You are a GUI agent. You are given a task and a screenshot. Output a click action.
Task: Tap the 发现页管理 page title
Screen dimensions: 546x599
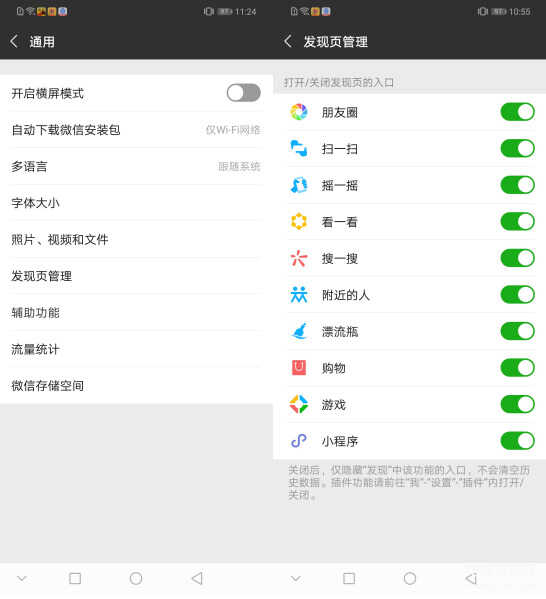(x=335, y=42)
